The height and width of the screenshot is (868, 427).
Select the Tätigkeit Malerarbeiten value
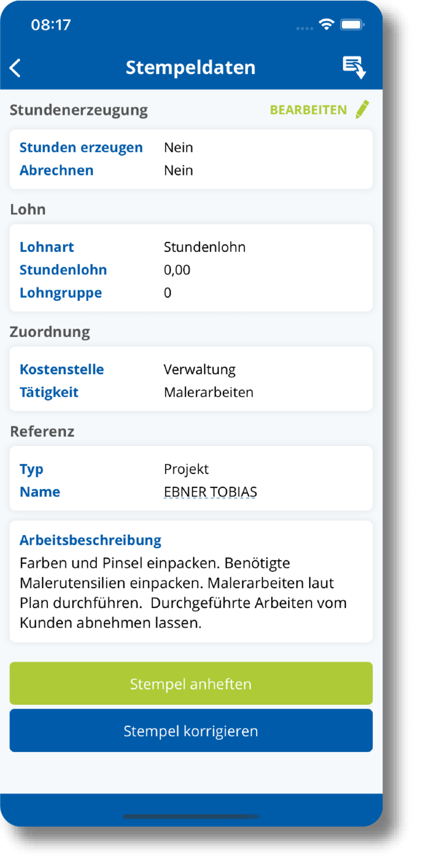208,392
